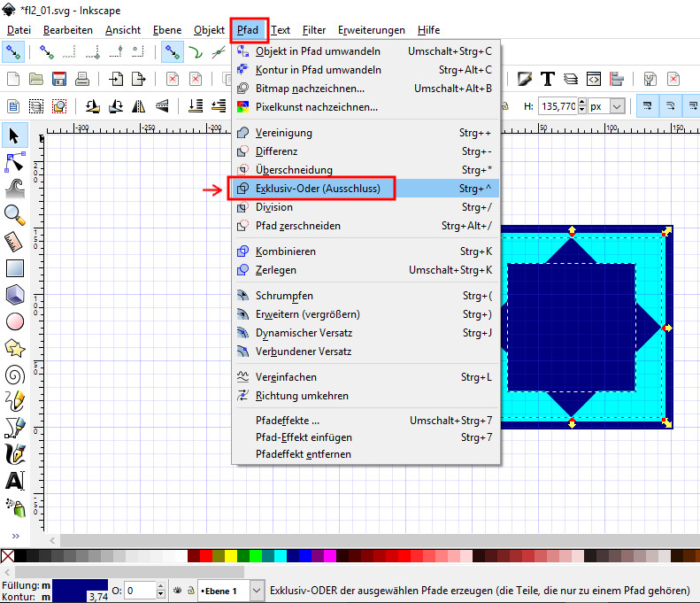Toggle scale stroke width affect button
Image resolution: width=700 pixels, height=603 pixels.
coord(649,105)
